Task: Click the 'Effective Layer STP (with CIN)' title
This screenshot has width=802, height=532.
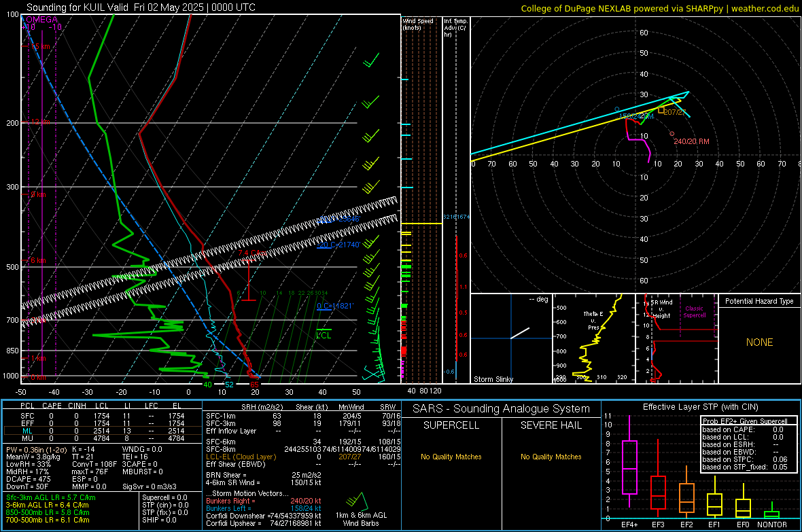Action: tap(700, 407)
